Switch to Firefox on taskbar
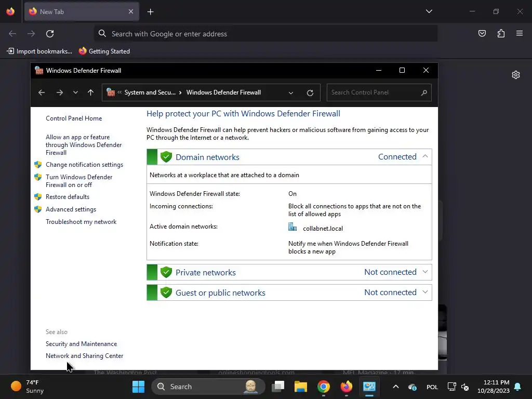Screen dimensions: 532x399 pyautogui.click(x=346, y=387)
